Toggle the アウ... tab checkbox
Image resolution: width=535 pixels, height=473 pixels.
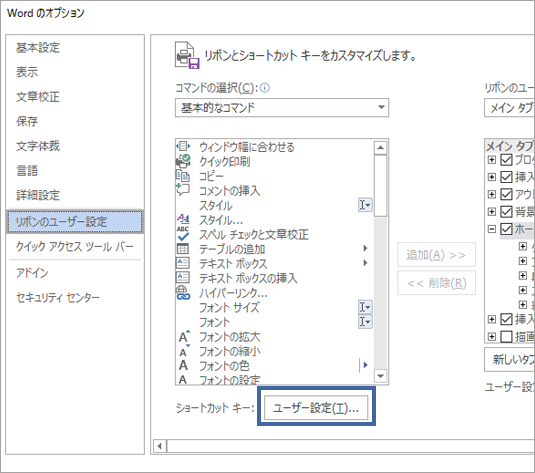click(506, 194)
